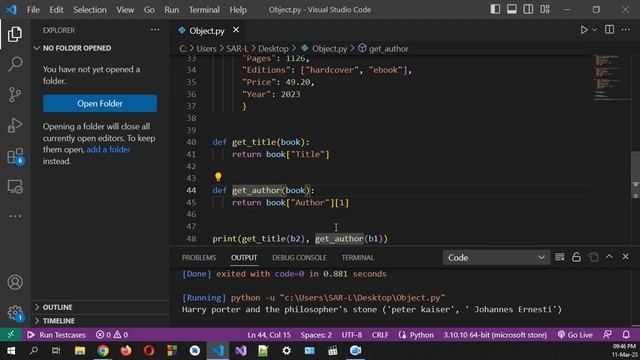
Task: Open the Help menu
Action: point(238,9)
